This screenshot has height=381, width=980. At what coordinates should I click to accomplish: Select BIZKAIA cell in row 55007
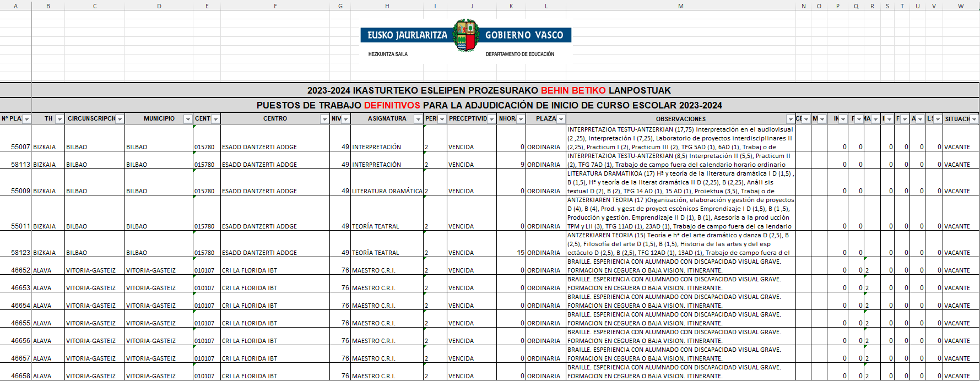coord(48,138)
